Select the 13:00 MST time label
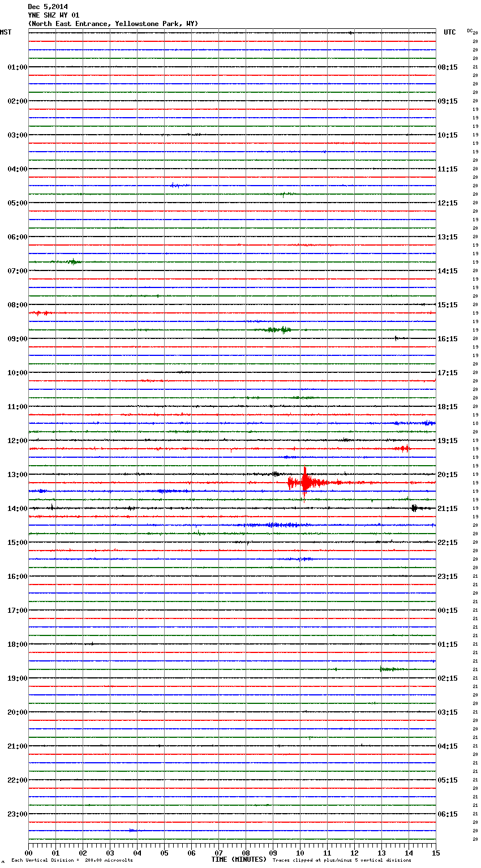The width and height of the screenshot is (481, 868). (17, 475)
